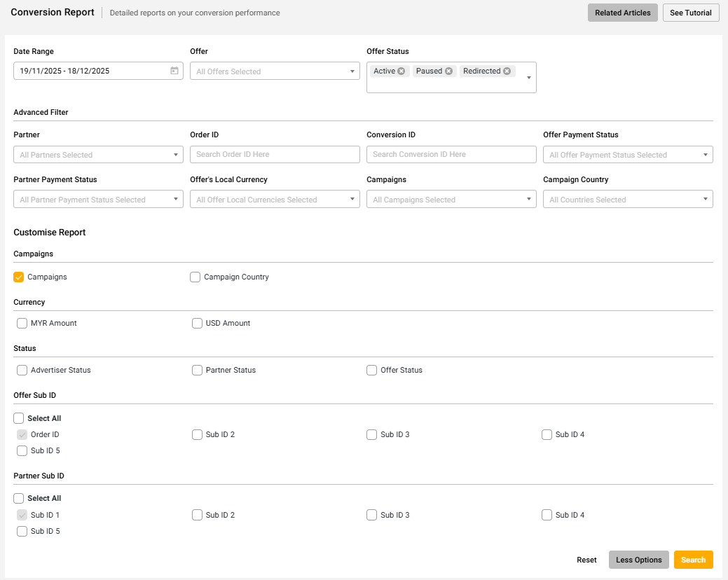
Task: Open the calendar icon in Date Range
Action: [174, 71]
